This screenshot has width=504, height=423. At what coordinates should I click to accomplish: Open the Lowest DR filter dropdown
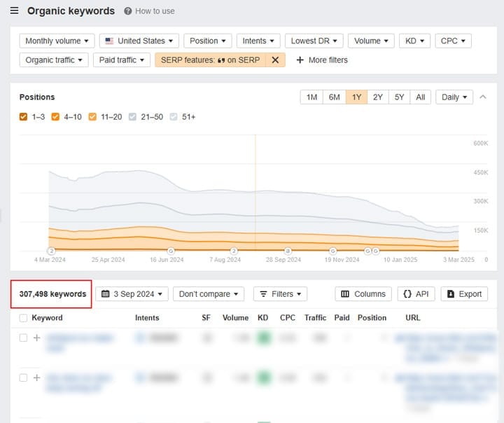tap(314, 41)
